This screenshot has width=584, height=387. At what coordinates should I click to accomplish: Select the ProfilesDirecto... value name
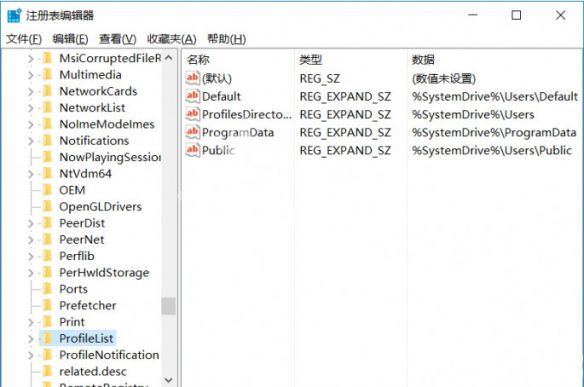pos(247,114)
